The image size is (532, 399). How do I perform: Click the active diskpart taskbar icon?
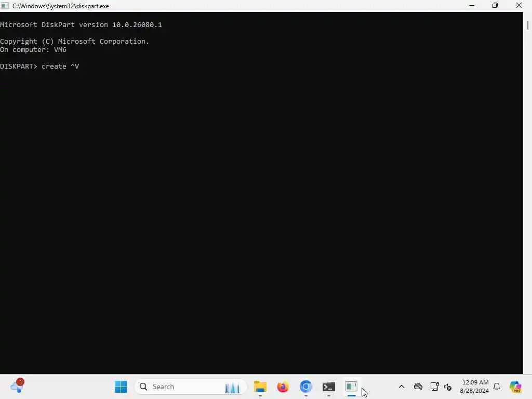point(352,387)
